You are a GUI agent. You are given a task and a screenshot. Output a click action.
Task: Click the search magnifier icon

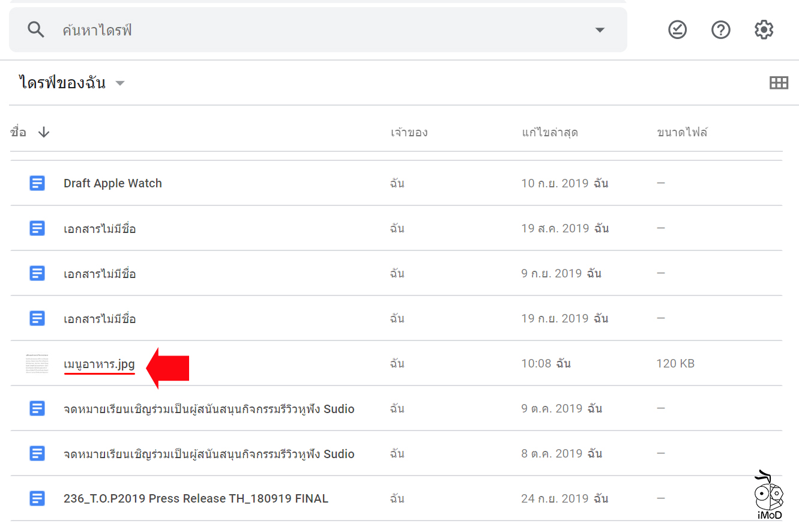point(36,30)
